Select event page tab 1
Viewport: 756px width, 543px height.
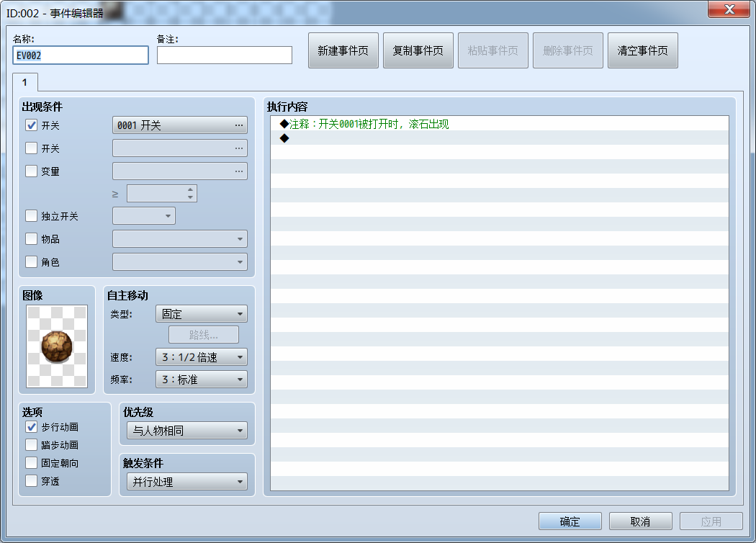(x=25, y=82)
